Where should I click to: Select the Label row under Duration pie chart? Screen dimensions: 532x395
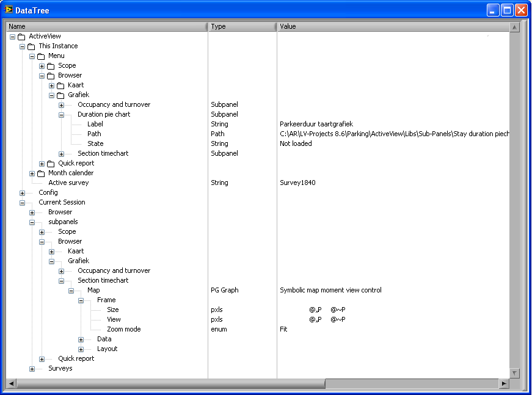(x=95, y=124)
